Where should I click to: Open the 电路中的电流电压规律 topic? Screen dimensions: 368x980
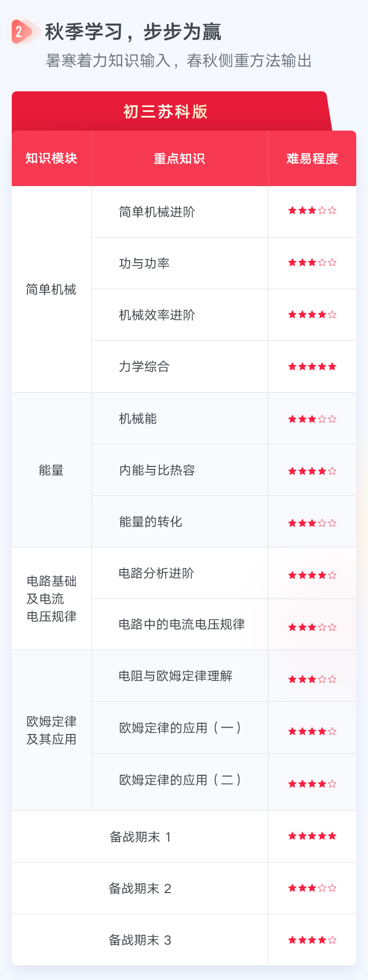pos(180,625)
